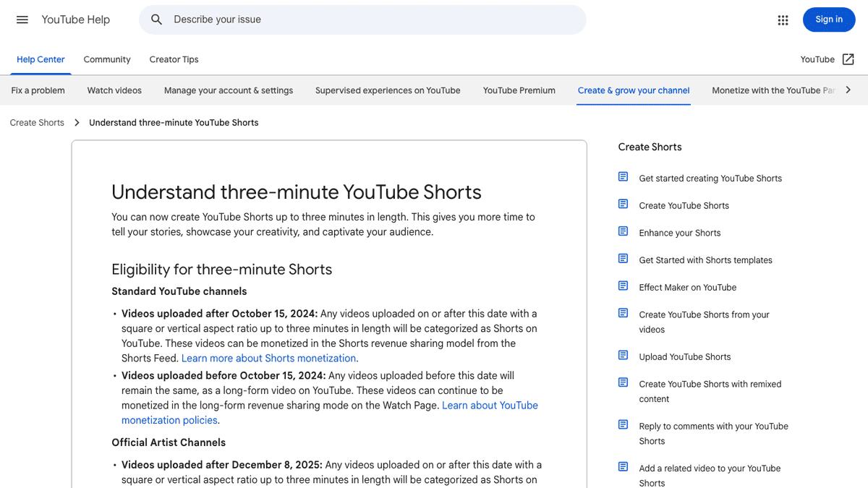The image size is (868, 488).
Task: Go to YouTube Help home title
Action: [x=76, y=20]
